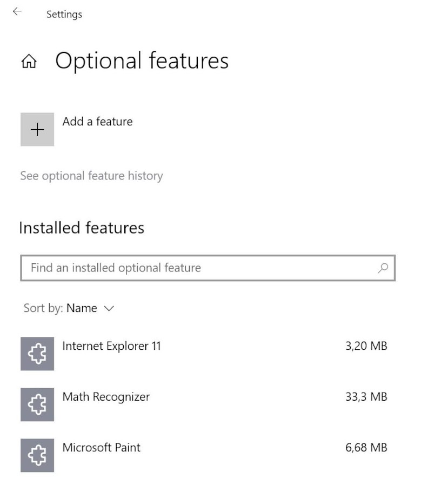Focus the Find an installed optional feature field
This screenshot has height=478, width=448.
[200, 268]
